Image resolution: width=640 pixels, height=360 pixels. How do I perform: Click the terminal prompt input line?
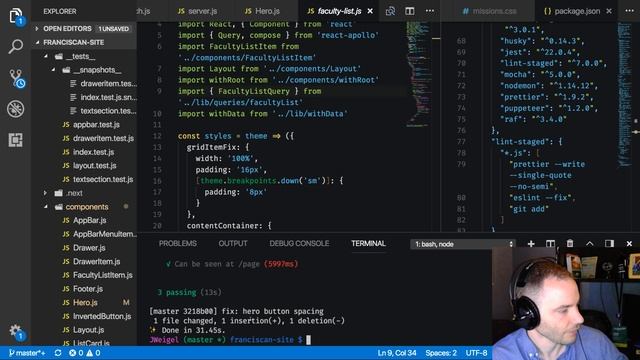coord(231,340)
